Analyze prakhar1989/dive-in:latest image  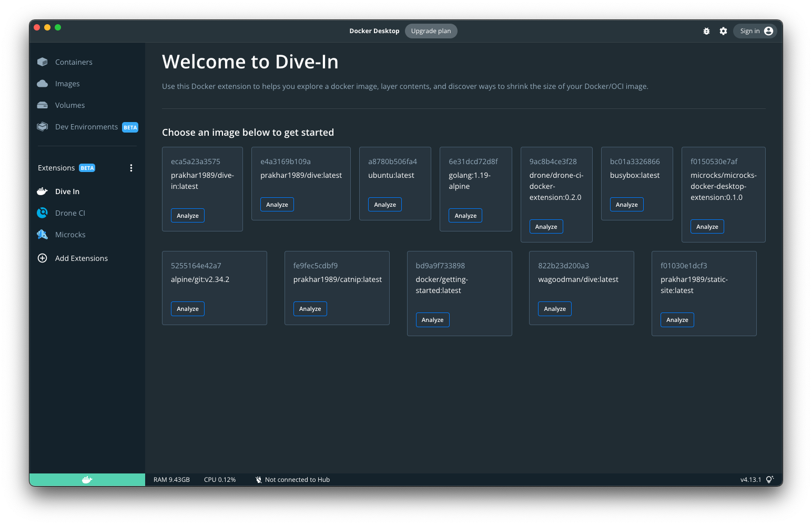tap(188, 216)
